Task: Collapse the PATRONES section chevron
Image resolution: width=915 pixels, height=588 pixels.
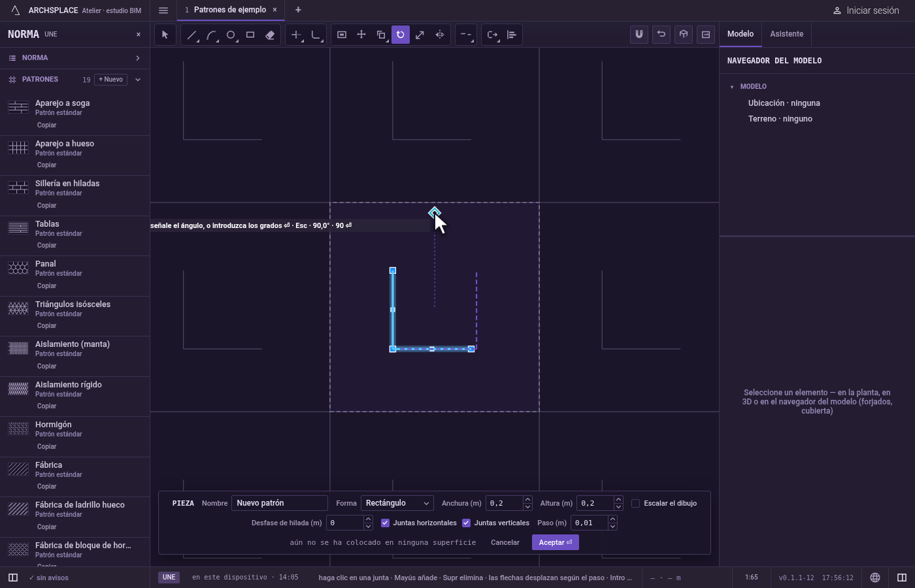Action: tap(138, 80)
